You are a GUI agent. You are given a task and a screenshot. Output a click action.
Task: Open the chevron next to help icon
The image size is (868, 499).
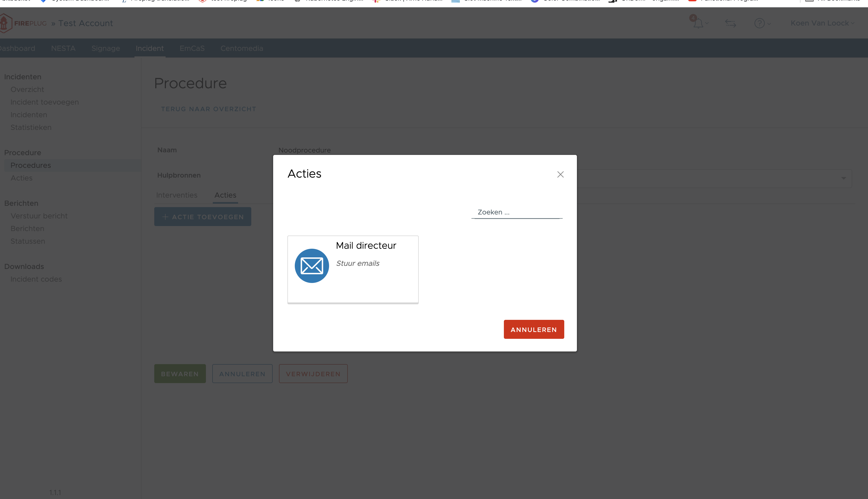coord(769,24)
